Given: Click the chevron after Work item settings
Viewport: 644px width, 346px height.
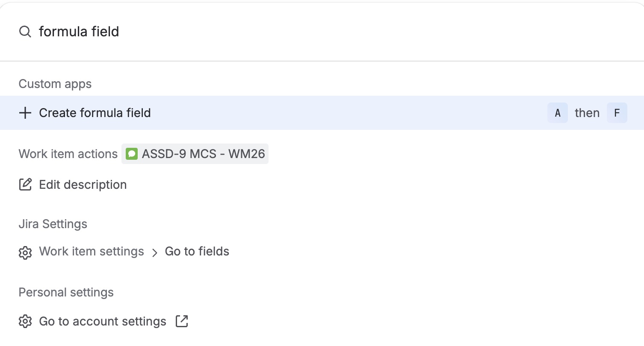Looking at the screenshot, I should pyautogui.click(x=155, y=252).
